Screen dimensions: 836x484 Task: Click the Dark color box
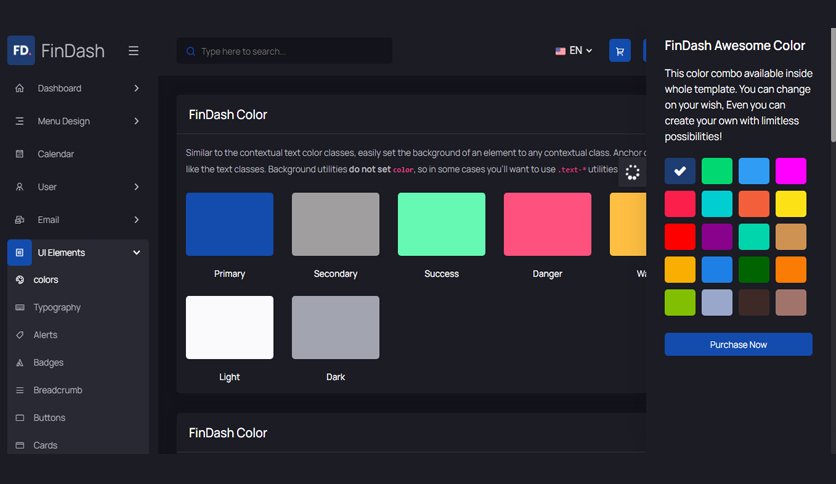[335, 327]
